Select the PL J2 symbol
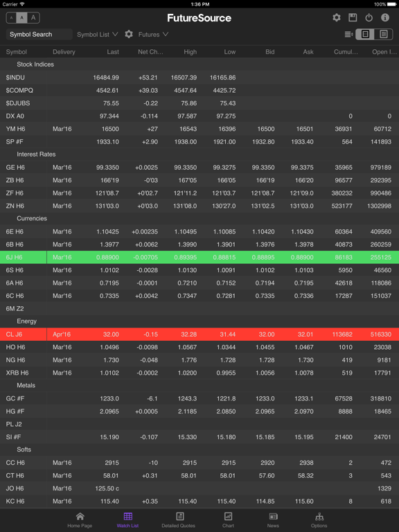Image resolution: width=399 pixels, height=532 pixels. coord(14,424)
